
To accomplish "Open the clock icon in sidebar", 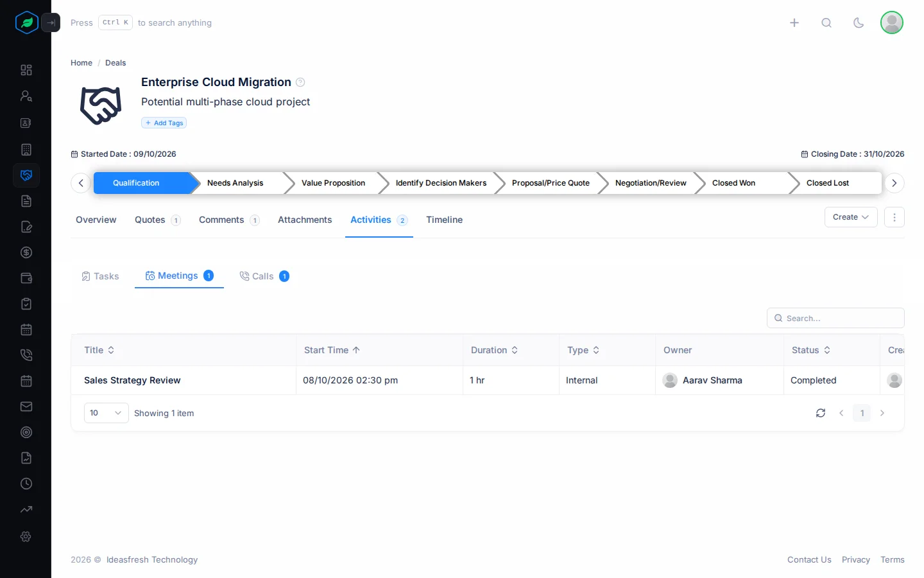I will 26,484.
